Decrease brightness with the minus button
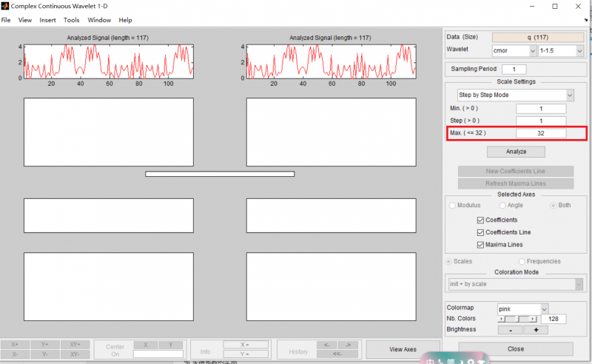This screenshot has height=364, width=592. [510, 329]
